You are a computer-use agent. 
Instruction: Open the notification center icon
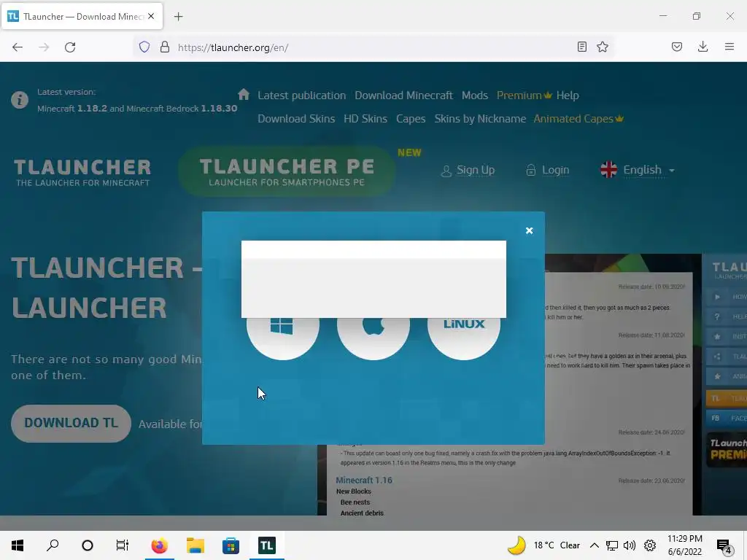(724, 546)
